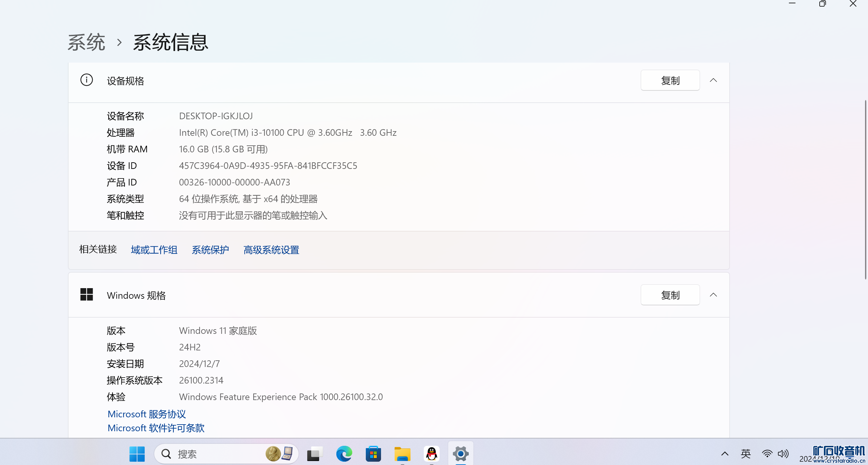Copy device specs with 复制 button
This screenshot has width=868, height=465.
(x=670, y=80)
